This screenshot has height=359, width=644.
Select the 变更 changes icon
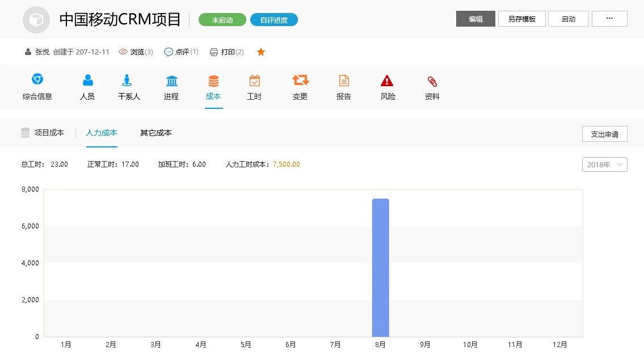coord(300,80)
